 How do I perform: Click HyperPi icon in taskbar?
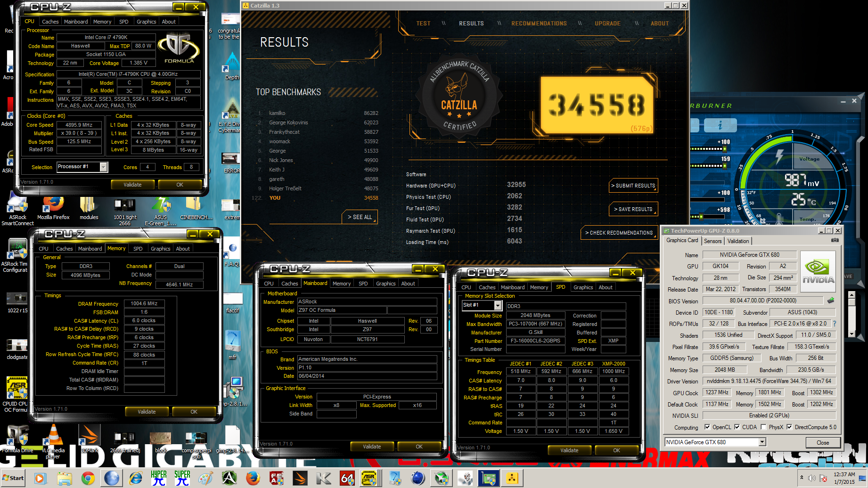[159, 479]
